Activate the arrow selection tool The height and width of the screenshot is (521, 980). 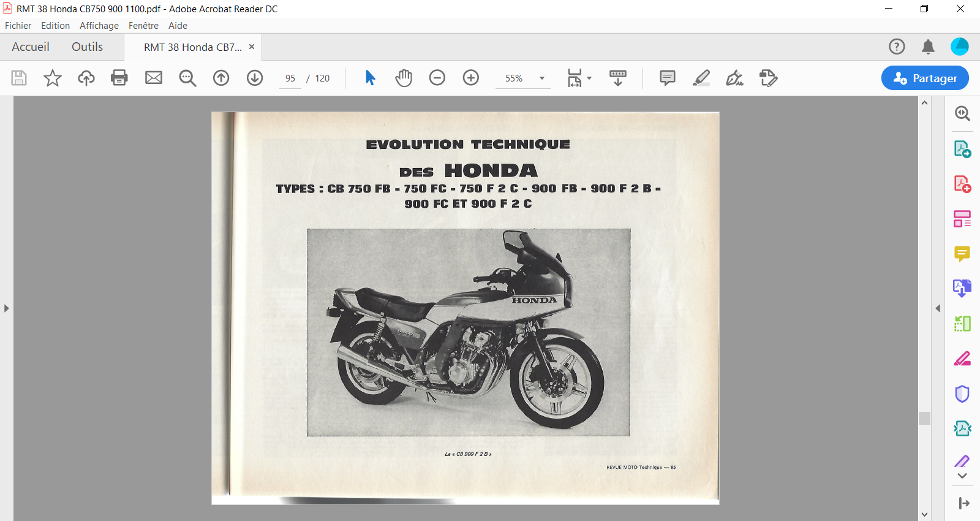[x=370, y=78]
